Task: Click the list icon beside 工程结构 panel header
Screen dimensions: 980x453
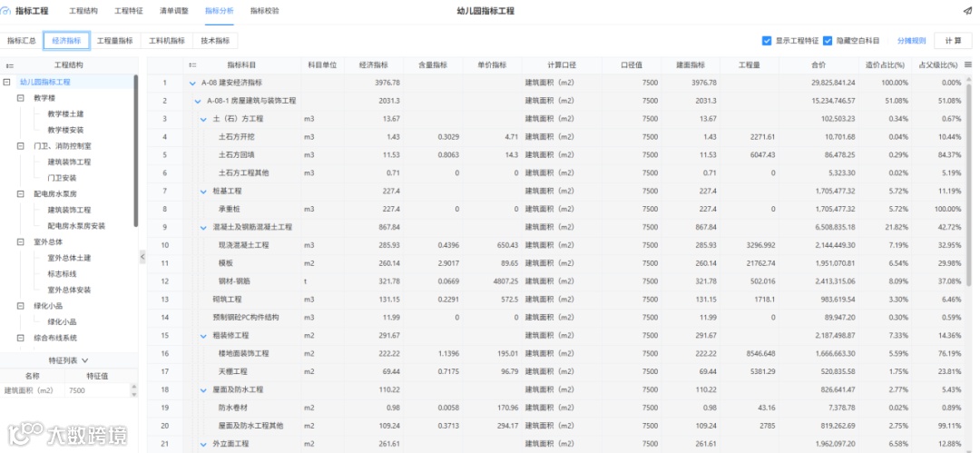Action: [9, 65]
